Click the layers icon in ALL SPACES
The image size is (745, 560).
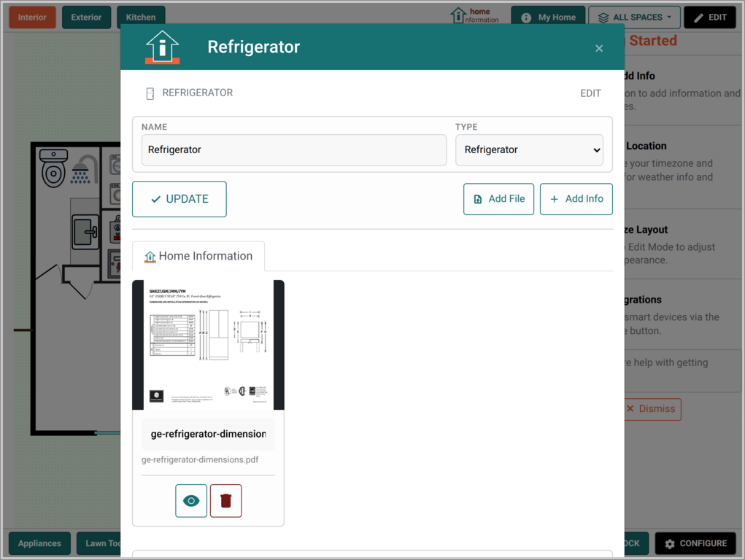click(603, 18)
